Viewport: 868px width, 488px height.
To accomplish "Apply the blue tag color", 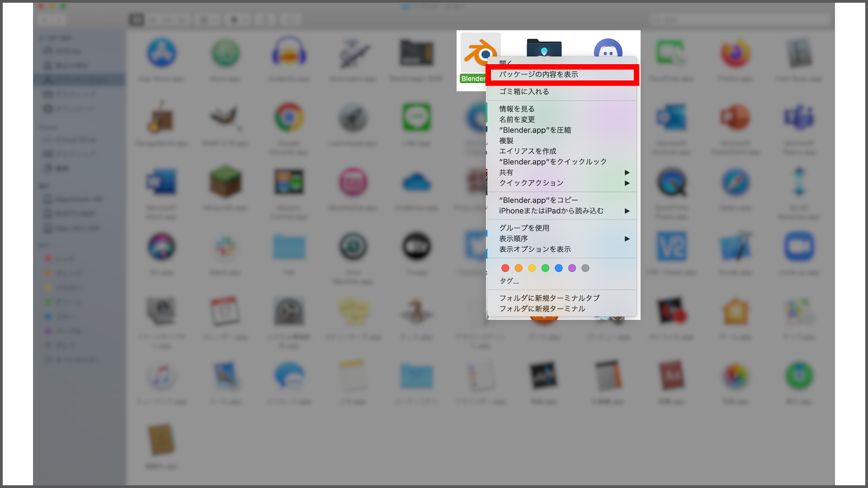I will coord(559,268).
